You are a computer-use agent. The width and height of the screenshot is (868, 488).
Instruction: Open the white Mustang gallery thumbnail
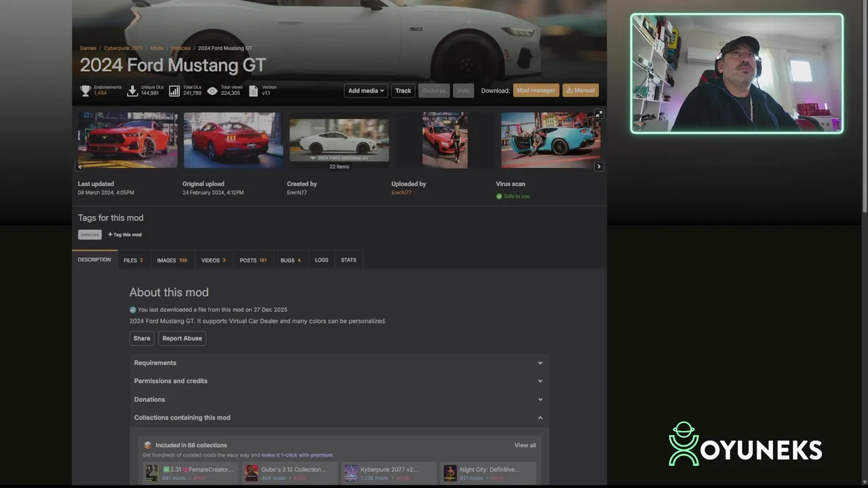point(339,140)
